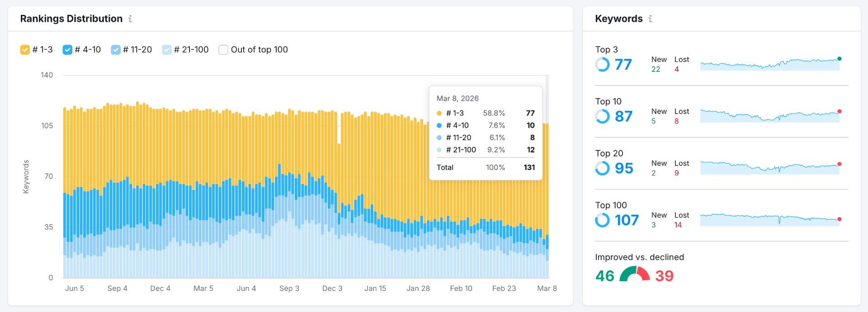Image resolution: width=868 pixels, height=312 pixels.
Task: Click the Top 20 sparkline chart
Action: pos(770,168)
